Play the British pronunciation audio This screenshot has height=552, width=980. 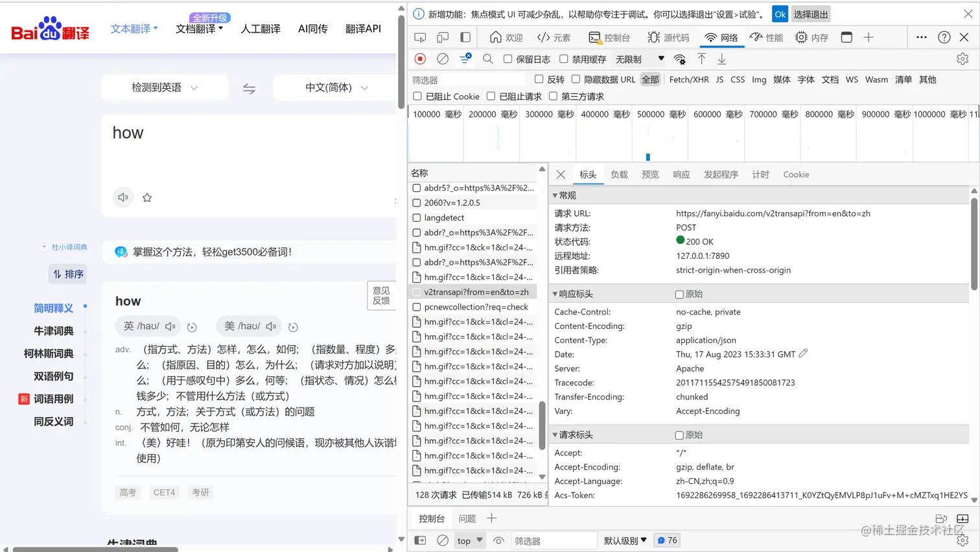(170, 326)
